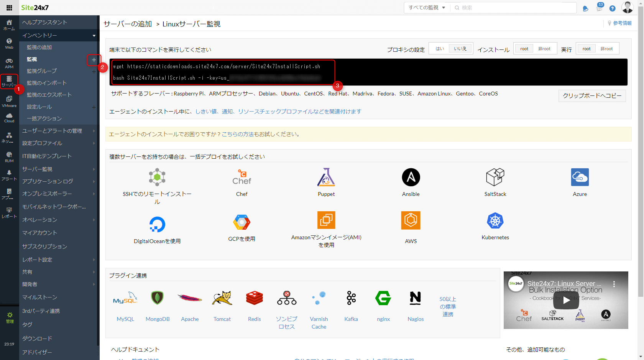Choose the Puppet deployment icon

click(326, 177)
